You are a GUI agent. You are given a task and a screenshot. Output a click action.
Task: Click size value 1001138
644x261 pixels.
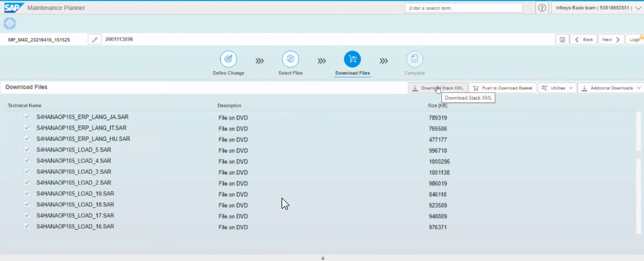point(439,172)
